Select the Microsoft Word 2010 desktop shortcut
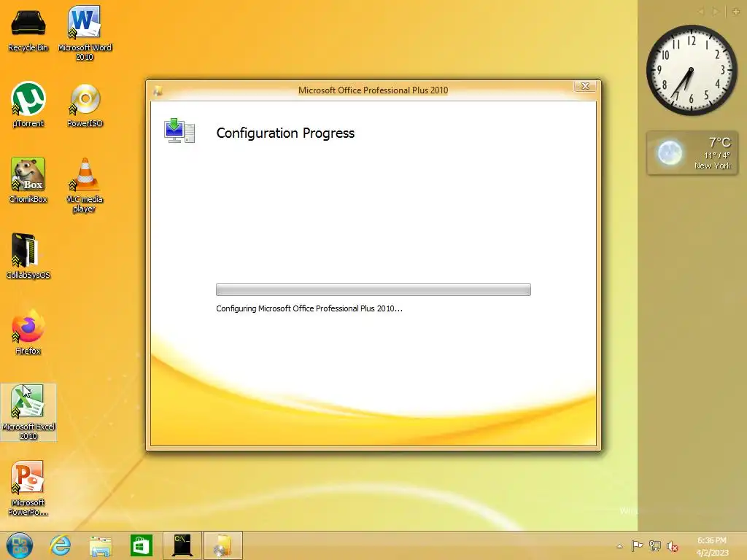The image size is (747, 560). (85, 33)
